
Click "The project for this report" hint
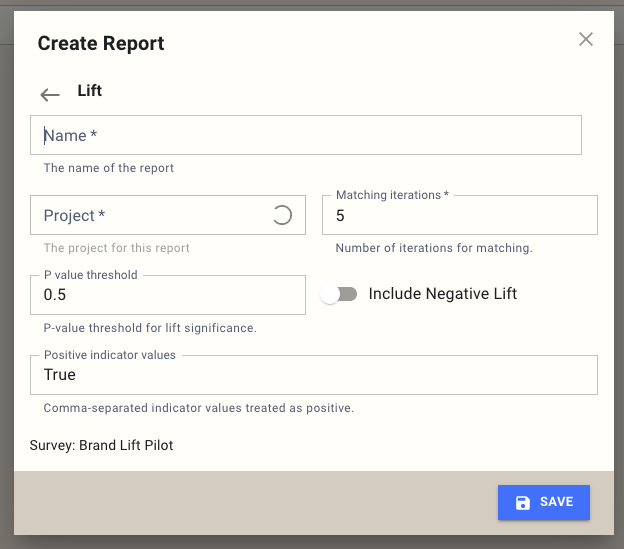pyautogui.click(x=117, y=248)
